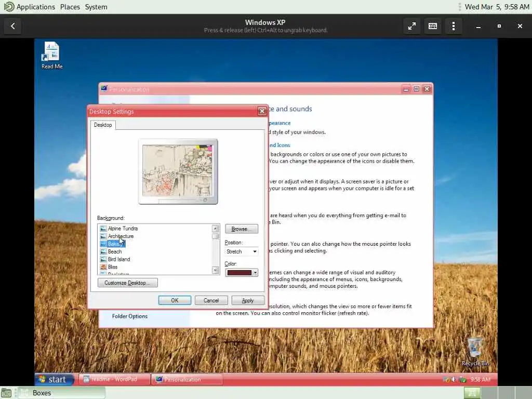Screen dimensions: 532x399
Task: Click the background list scrollbar thumb
Action: click(x=216, y=236)
